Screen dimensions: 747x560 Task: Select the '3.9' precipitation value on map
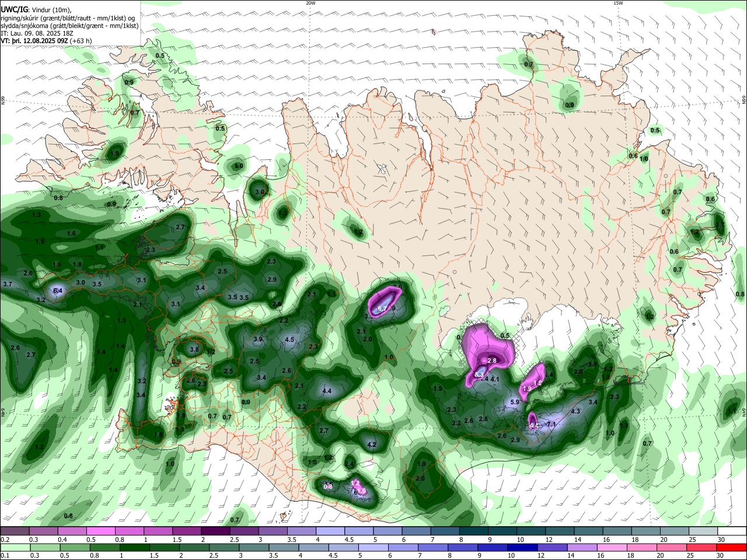point(259,339)
